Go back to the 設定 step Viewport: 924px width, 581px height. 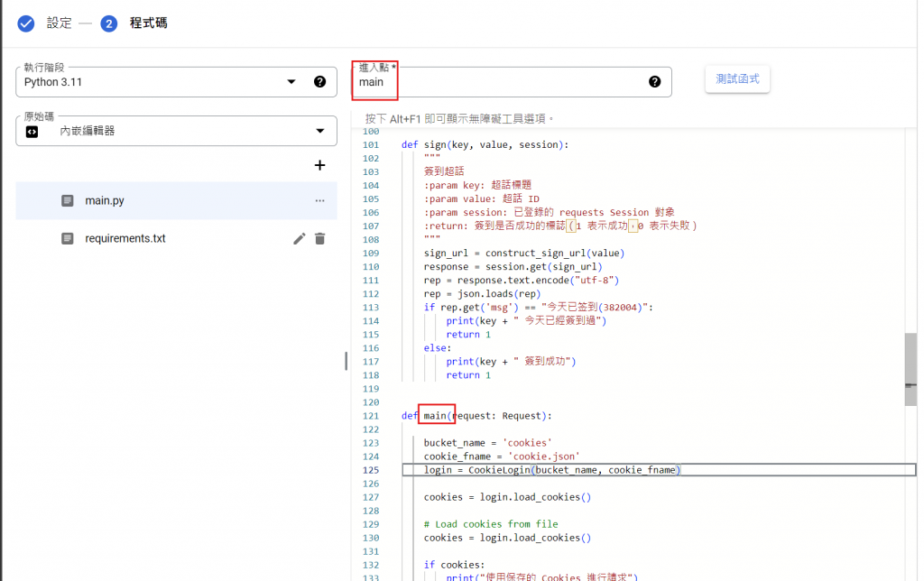pyautogui.click(x=59, y=23)
